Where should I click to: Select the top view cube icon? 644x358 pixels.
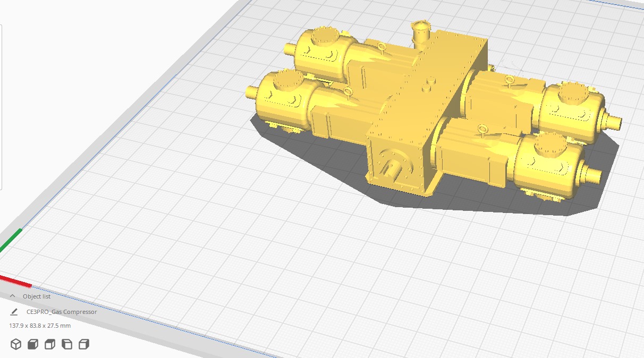coord(50,344)
